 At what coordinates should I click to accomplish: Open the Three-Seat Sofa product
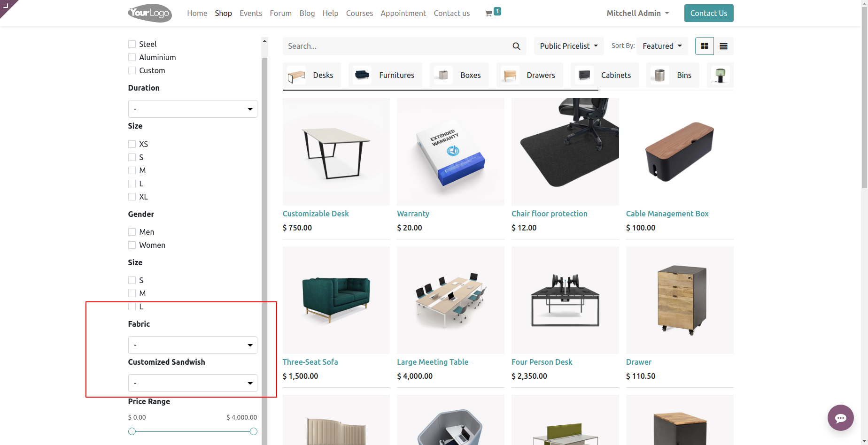310,362
